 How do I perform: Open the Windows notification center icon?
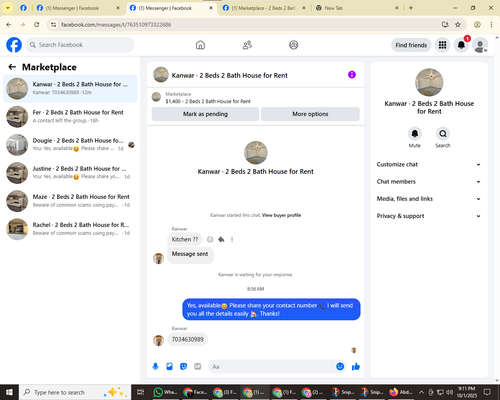(x=487, y=392)
